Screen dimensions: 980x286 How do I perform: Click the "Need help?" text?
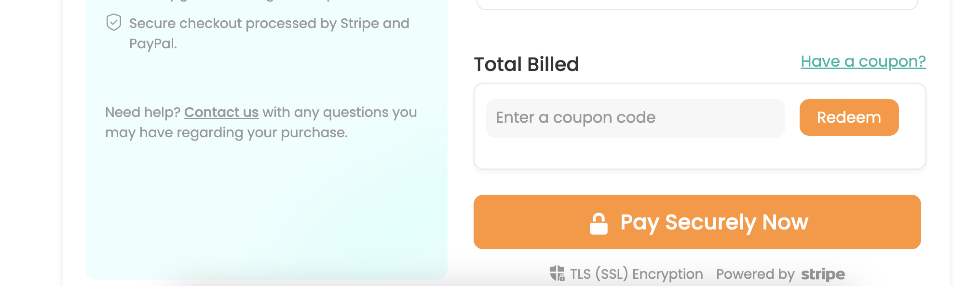coord(143,112)
